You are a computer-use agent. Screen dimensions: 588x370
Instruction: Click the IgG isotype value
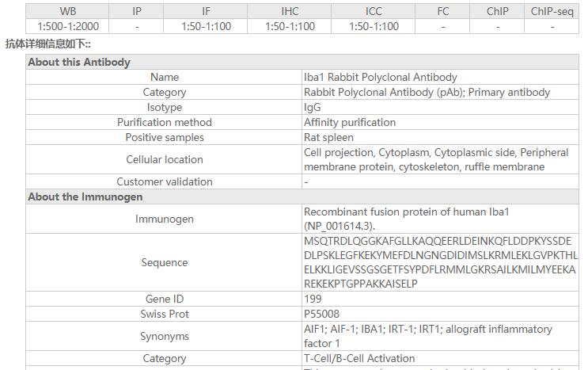[x=313, y=107]
